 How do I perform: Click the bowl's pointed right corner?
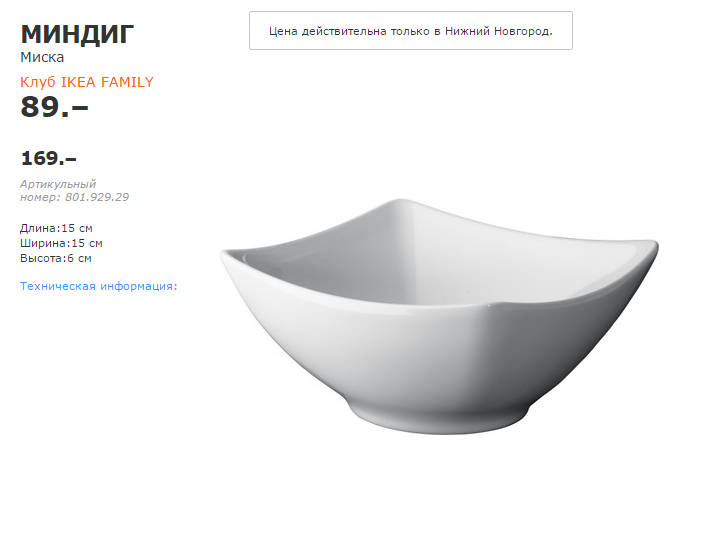tap(652, 245)
